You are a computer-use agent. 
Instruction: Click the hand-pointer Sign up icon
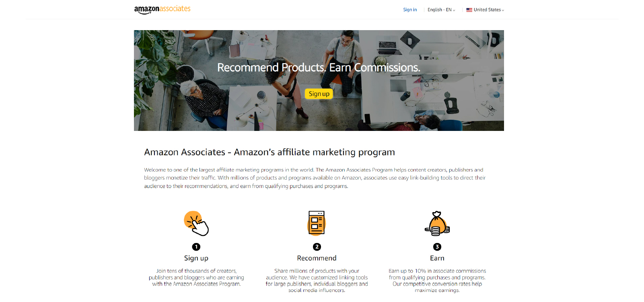tap(196, 223)
